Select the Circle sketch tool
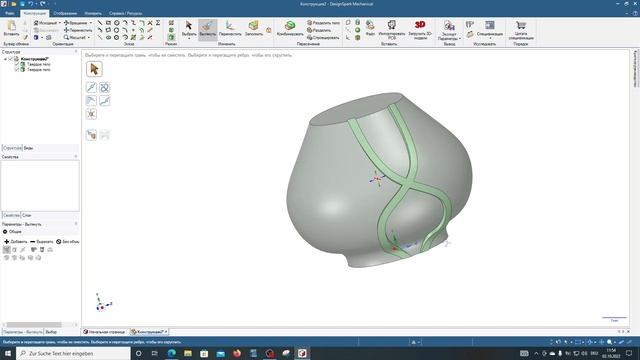This screenshot has height=360, width=640. click(x=116, y=23)
